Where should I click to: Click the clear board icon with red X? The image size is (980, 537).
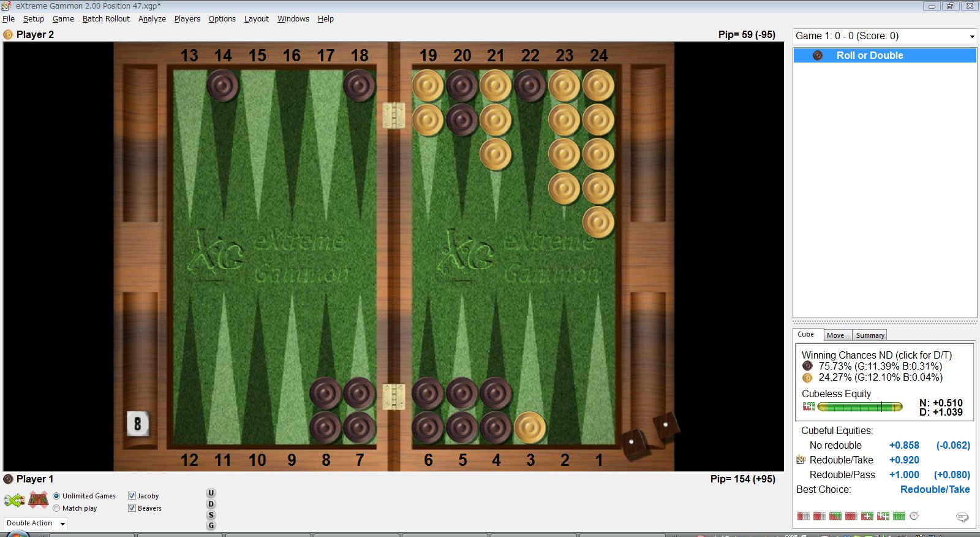click(x=38, y=500)
